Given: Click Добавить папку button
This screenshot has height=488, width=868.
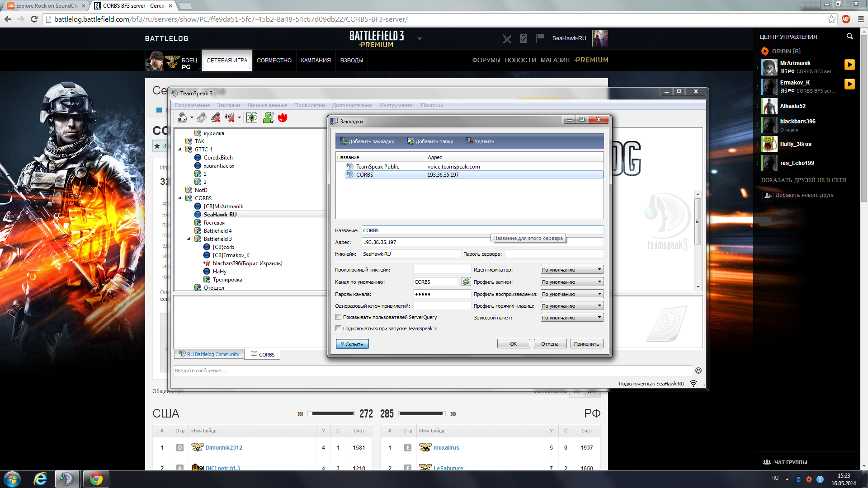Looking at the screenshot, I should click(430, 141).
